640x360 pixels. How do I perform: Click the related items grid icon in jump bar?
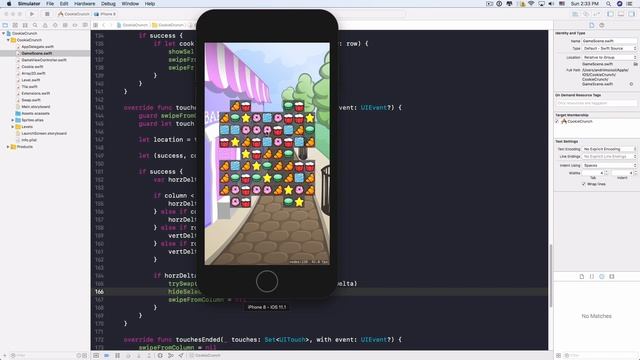[x=95, y=25]
